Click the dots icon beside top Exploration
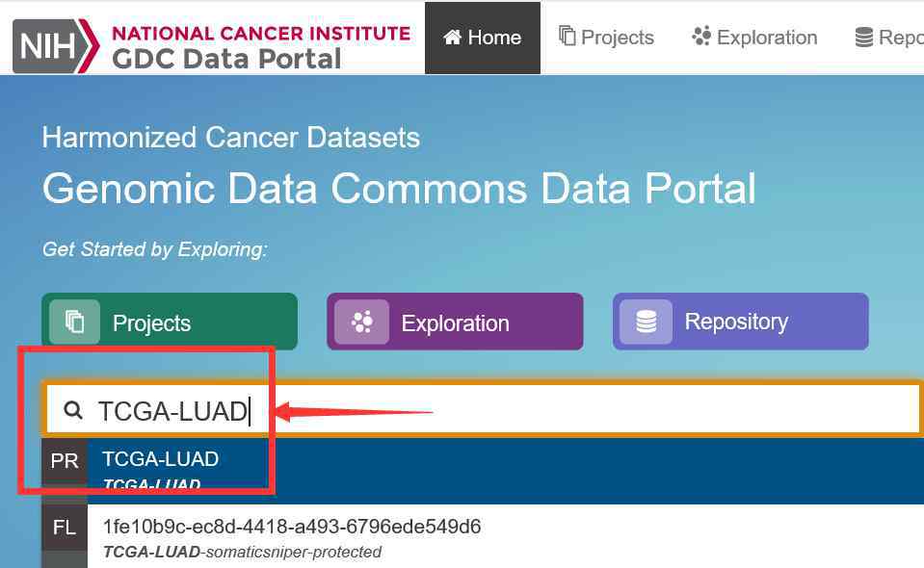This screenshot has height=568, width=924. (701, 36)
